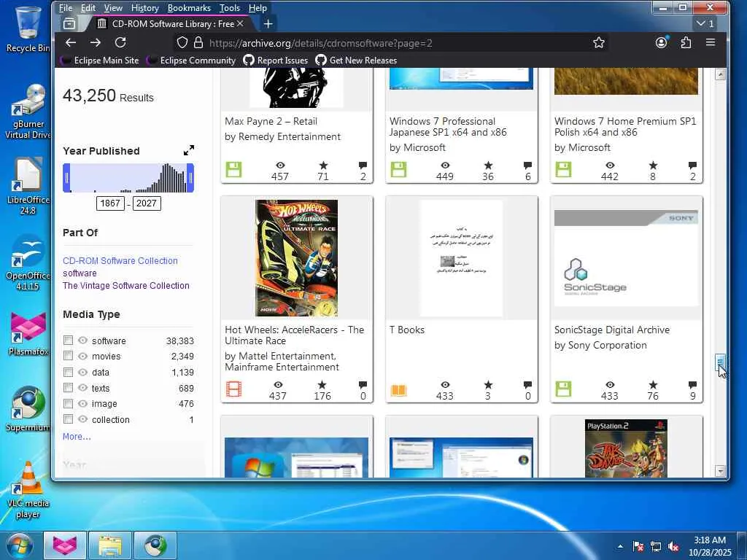This screenshot has width=747, height=560.
Task: Check the collection media type checkbox
Action: click(68, 419)
